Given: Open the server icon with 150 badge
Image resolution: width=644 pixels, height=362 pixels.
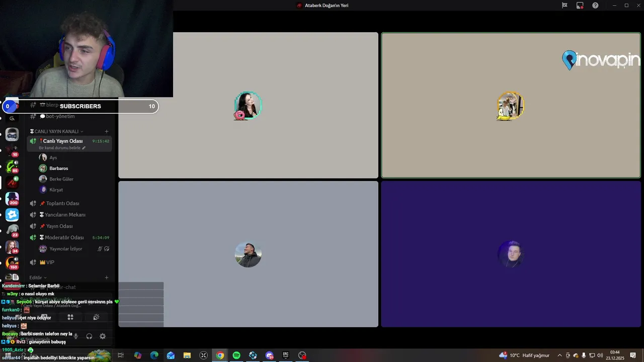Looking at the screenshot, I should 12,263.
